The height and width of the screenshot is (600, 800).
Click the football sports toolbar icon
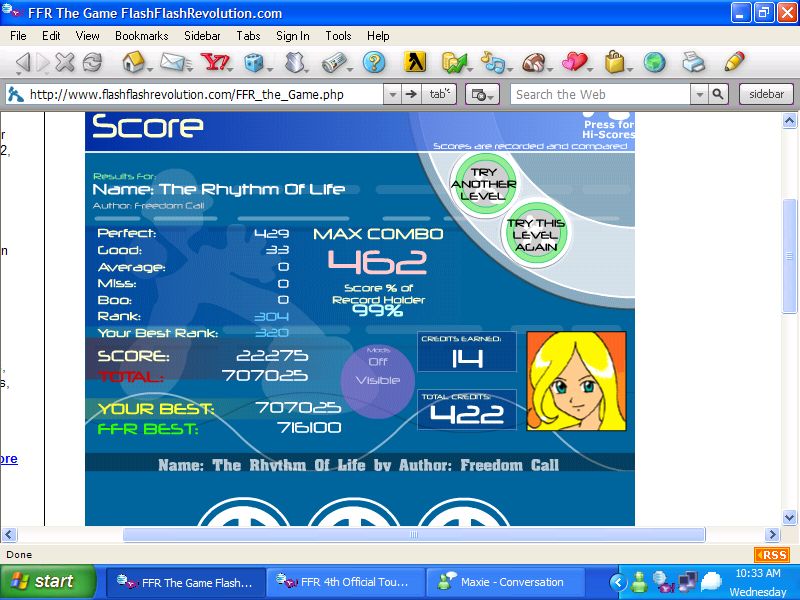(533, 63)
